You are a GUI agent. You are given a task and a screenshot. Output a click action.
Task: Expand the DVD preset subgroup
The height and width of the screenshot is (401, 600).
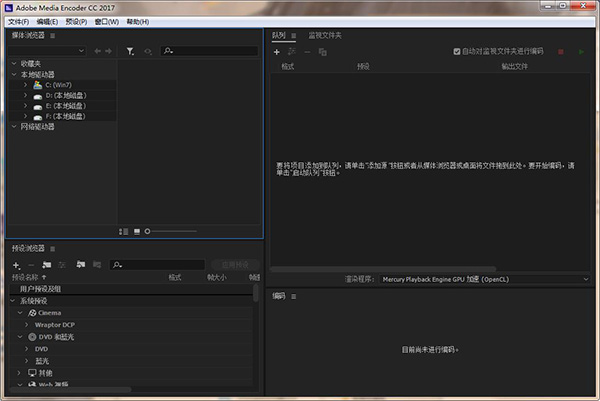pos(26,349)
